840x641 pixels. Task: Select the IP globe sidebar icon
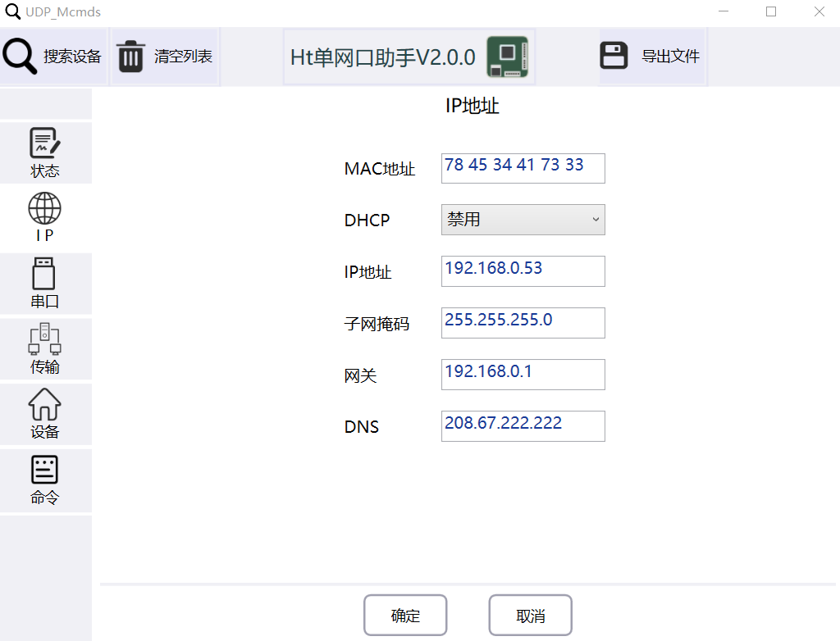[45, 209]
